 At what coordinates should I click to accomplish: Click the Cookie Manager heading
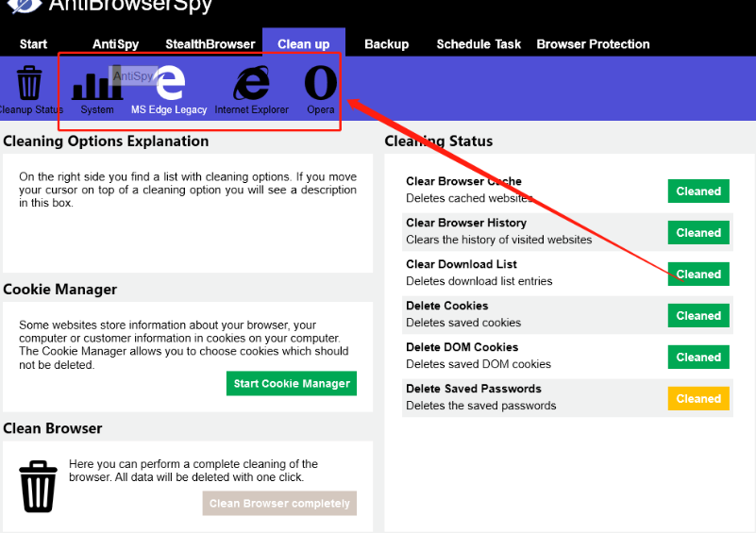pyautogui.click(x=59, y=290)
